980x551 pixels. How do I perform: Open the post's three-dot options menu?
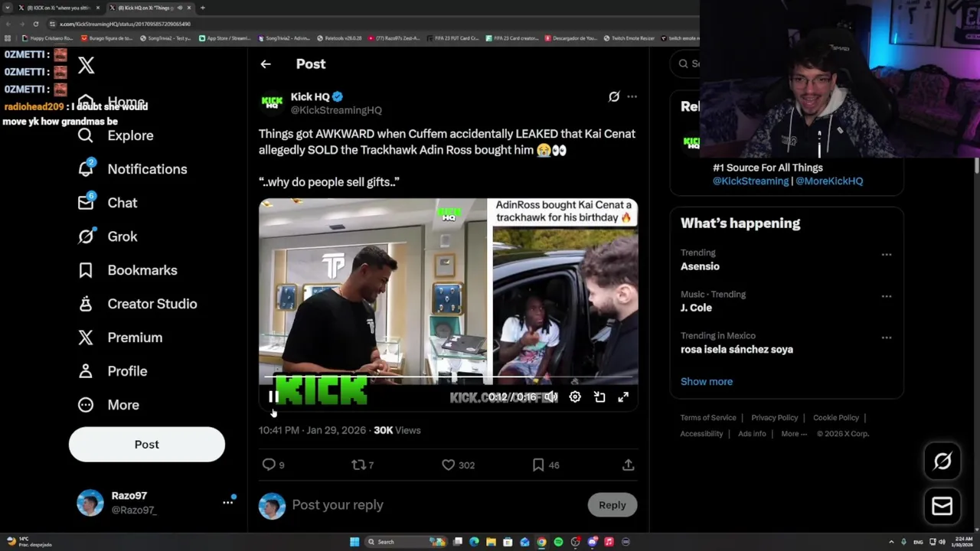point(632,96)
